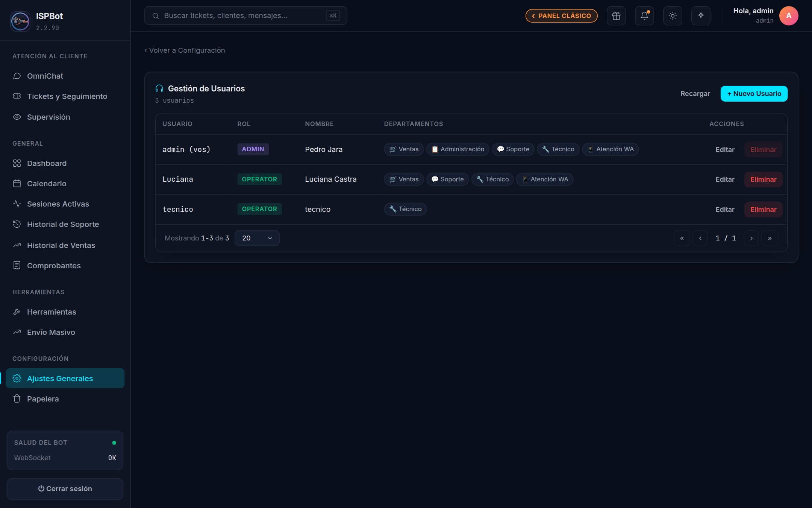The width and height of the screenshot is (812, 508).
Task: Click Luciana's OPERATOR role badge
Action: pos(259,179)
